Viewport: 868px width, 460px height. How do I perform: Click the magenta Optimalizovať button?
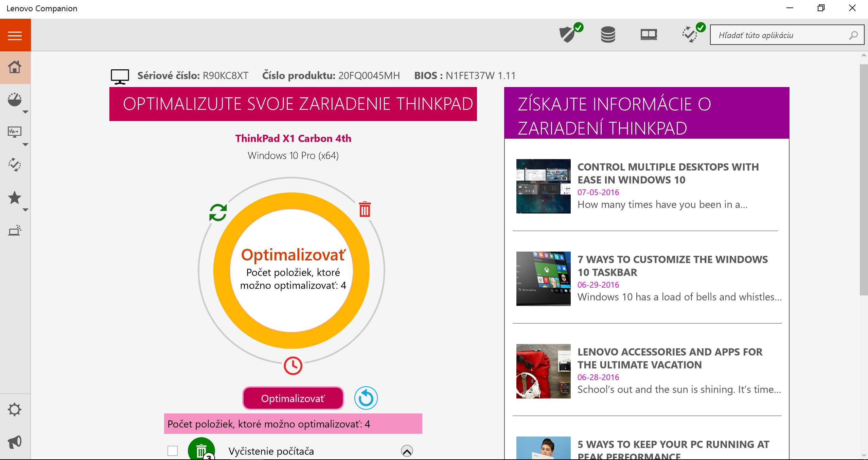coord(293,398)
